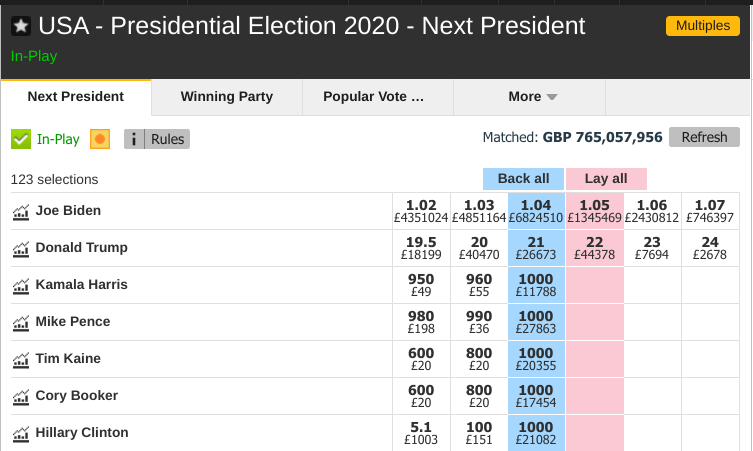
Task: Click the blue Back all header
Action: coord(523,179)
